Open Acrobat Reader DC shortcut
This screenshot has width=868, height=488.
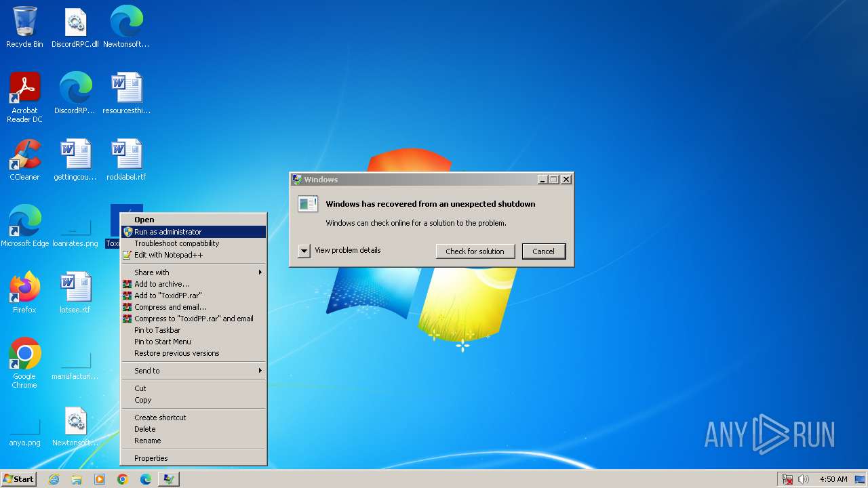[24, 98]
